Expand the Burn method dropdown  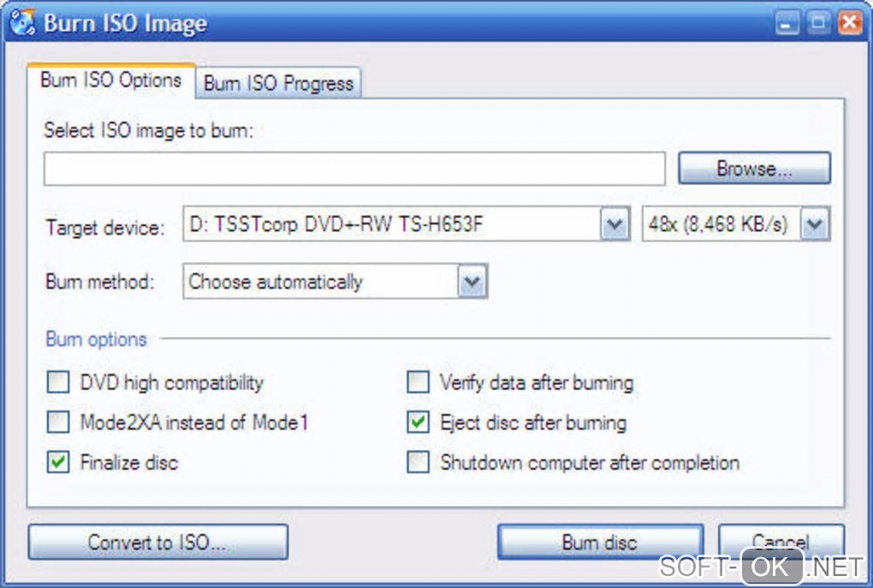[472, 282]
